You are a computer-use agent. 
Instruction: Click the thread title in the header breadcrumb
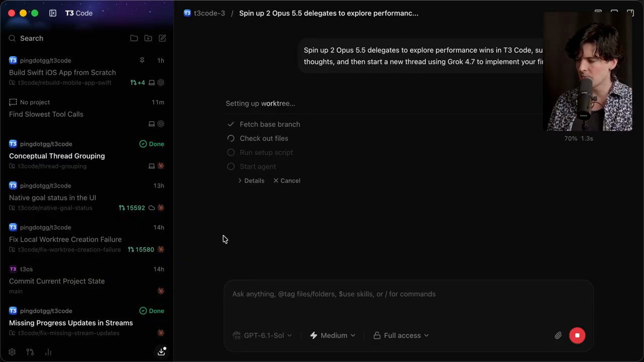pos(329,13)
